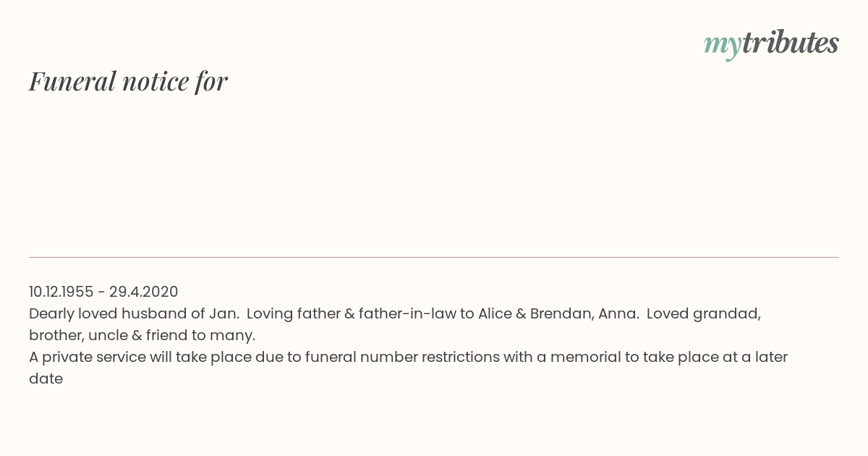Click the final word "date" on last line
The height and width of the screenshot is (456, 868).
point(46,379)
